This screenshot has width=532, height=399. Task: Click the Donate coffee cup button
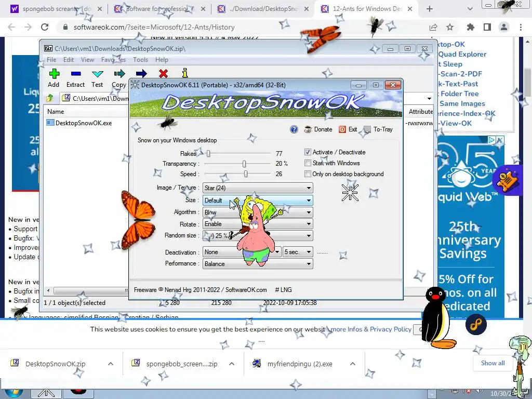click(318, 129)
